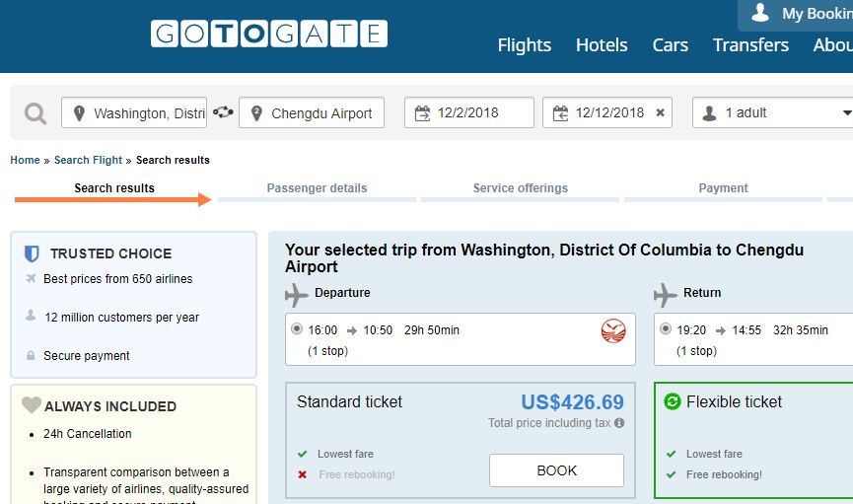Click the Chengdu Airport destination field
The image size is (853, 504).
coord(312,112)
